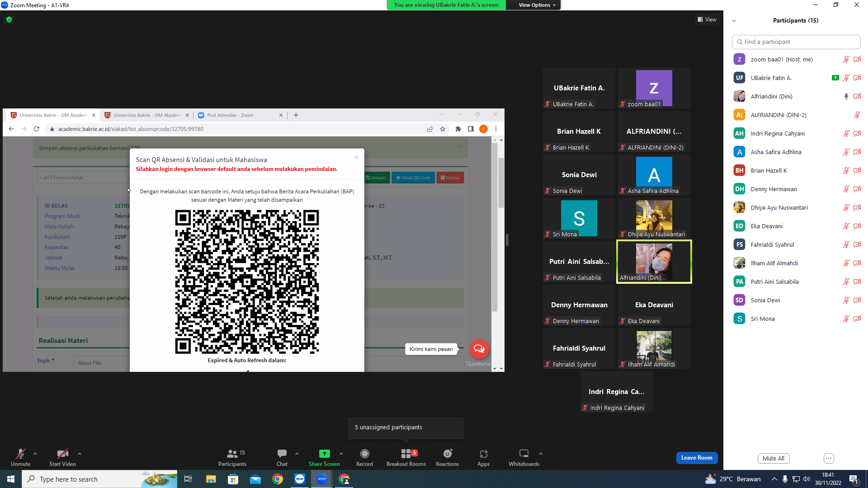Screen dimensions: 868x488
Task: Toggle mute for Fahrialdi Syahrul in list
Action: [x=846, y=244]
